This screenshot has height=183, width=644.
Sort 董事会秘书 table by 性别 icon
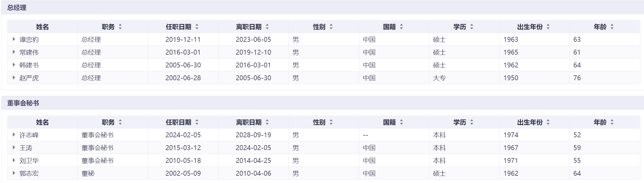(331, 122)
